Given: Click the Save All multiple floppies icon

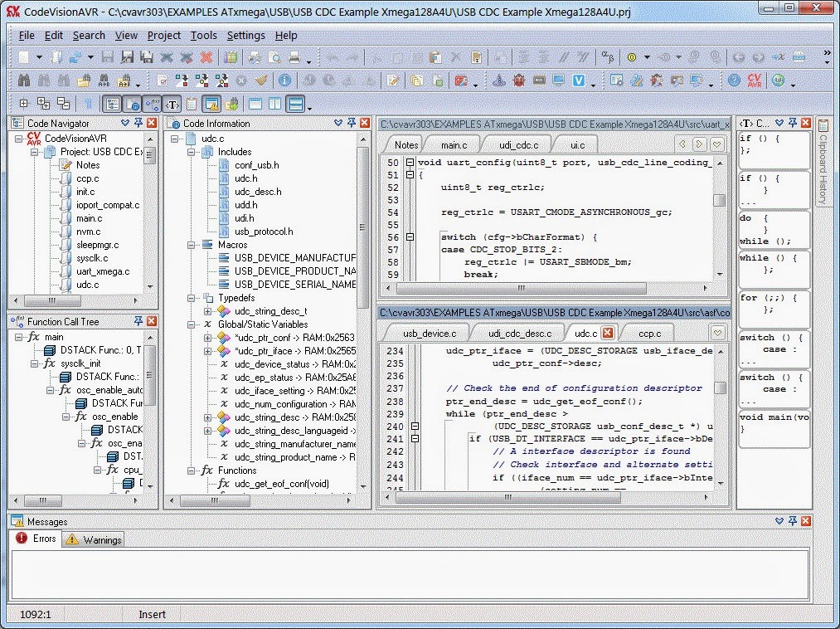Looking at the screenshot, I should point(146,56).
